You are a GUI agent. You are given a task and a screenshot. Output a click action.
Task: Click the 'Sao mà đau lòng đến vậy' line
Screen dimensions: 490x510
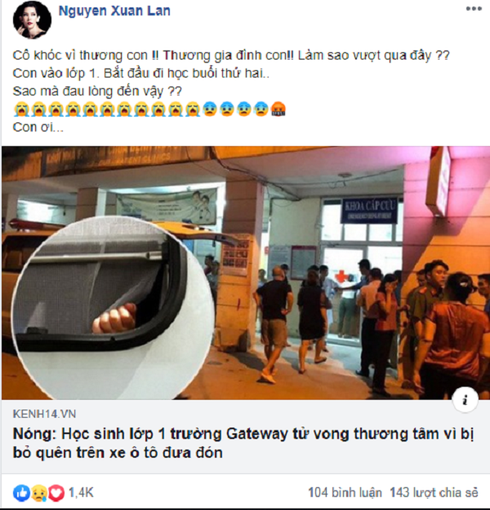tap(97, 91)
